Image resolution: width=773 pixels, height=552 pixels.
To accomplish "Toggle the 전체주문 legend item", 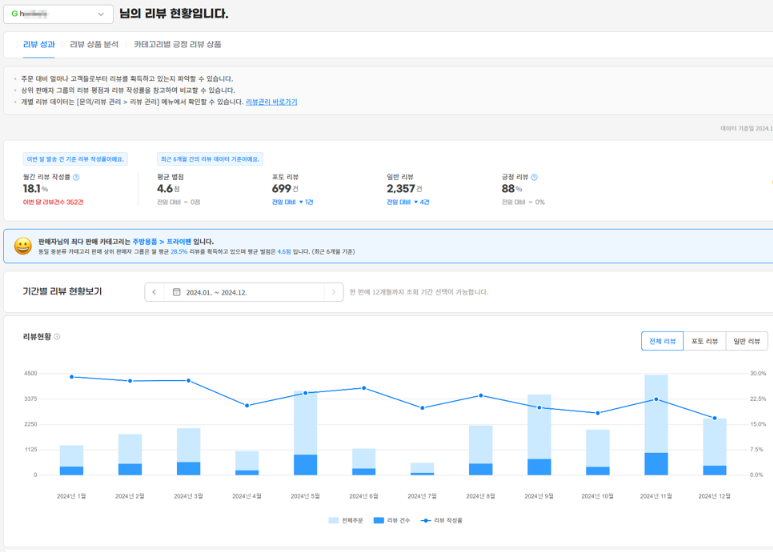I will coord(346,520).
